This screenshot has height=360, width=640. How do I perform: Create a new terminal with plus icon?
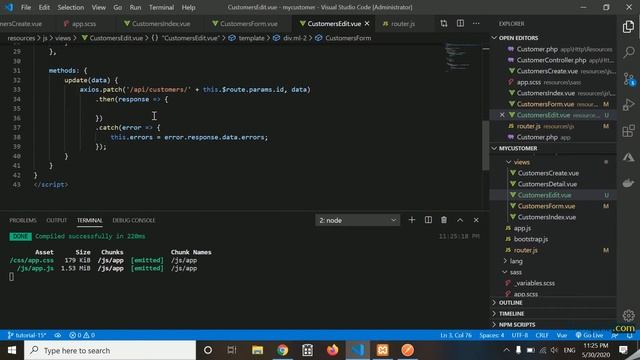pyautogui.click(x=411, y=220)
